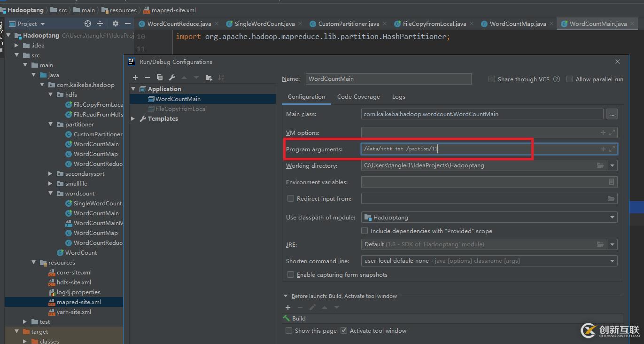Check Include dependencies with Provided scope

[x=365, y=231]
